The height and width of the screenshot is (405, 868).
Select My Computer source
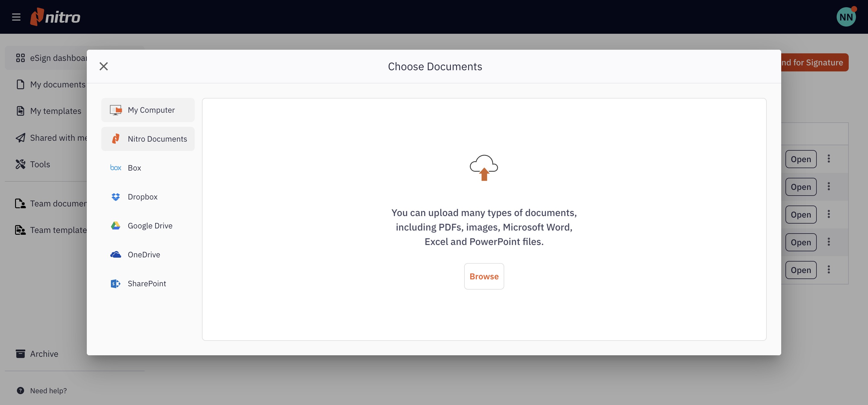click(148, 110)
